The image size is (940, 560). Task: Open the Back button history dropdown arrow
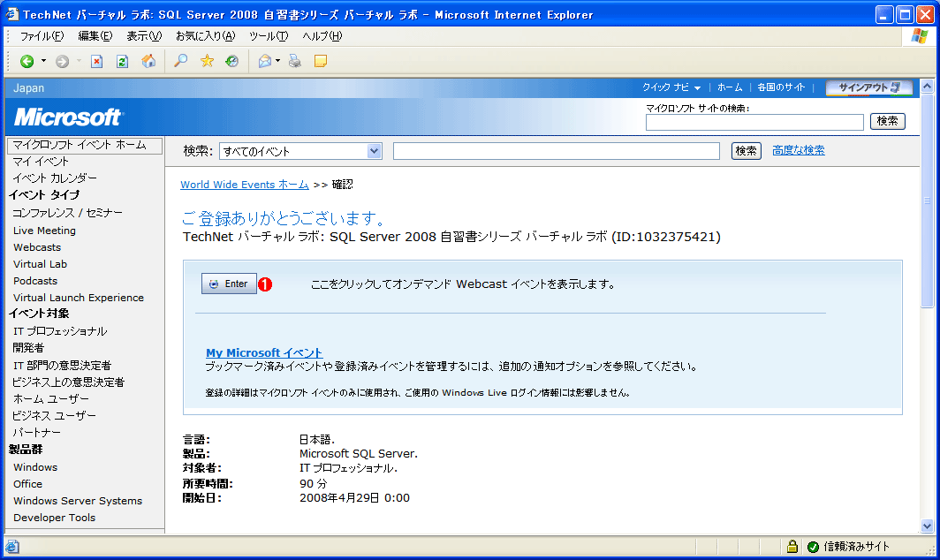[x=43, y=61]
